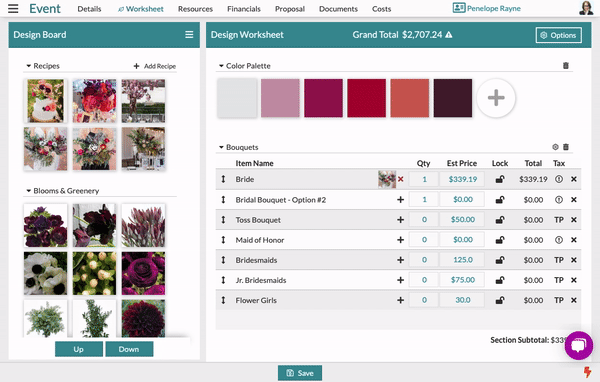Open the Proposal tab
This screenshot has width=600, height=382.
(x=290, y=9)
